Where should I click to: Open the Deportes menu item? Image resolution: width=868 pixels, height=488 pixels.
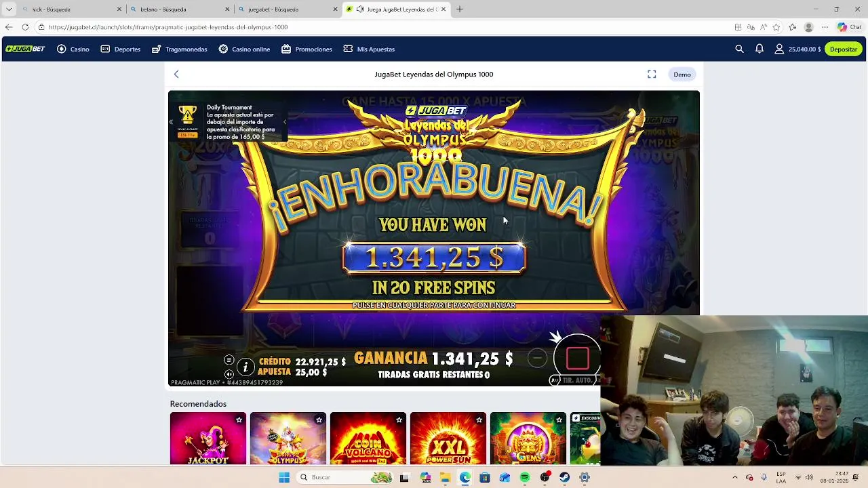pos(121,49)
